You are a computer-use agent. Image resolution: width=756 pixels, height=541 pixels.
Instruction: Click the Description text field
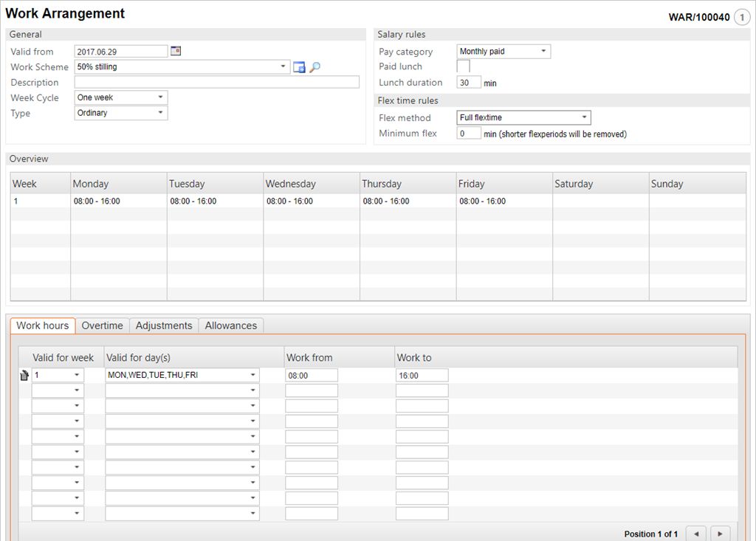(x=216, y=82)
